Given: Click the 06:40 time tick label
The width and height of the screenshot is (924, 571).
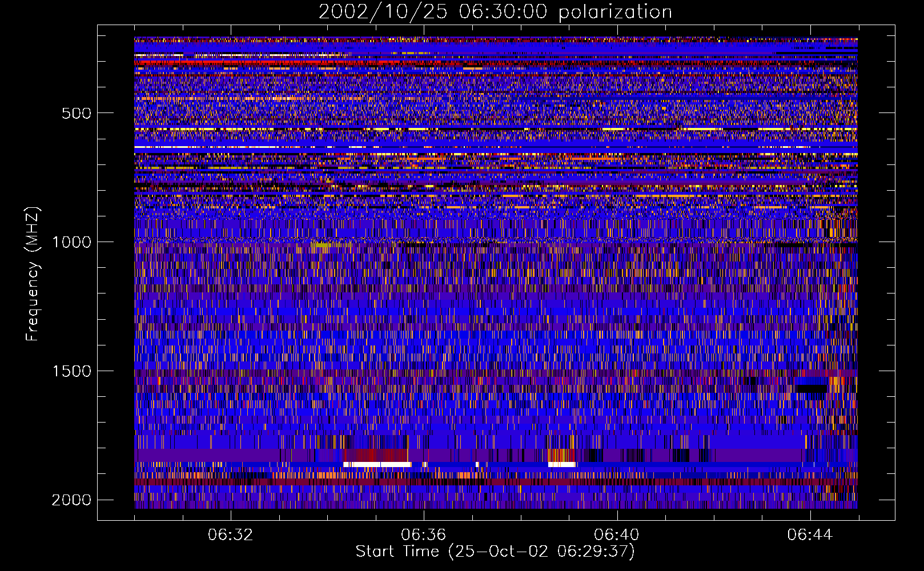Looking at the screenshot, I should [616, 535].
